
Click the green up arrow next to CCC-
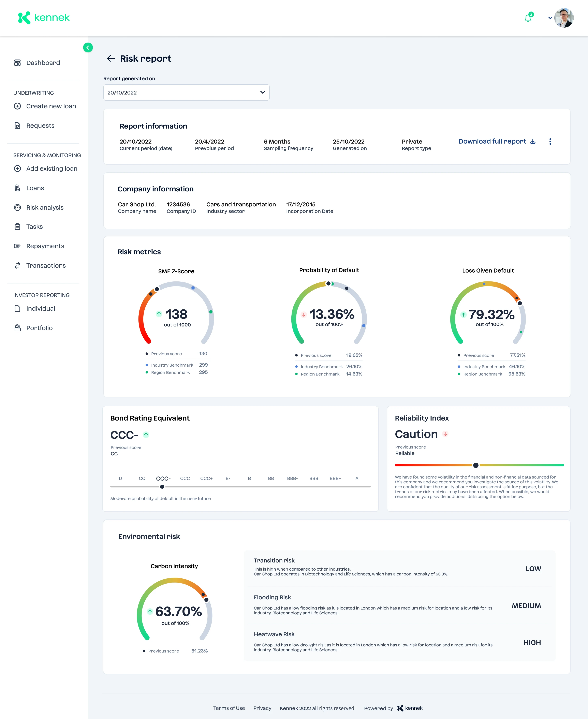coord(146,435)
